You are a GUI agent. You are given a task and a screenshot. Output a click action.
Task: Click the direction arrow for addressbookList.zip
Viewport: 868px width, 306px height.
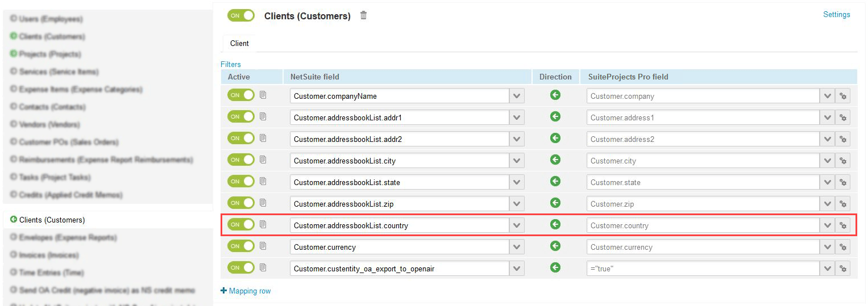[x=555, y=203]
